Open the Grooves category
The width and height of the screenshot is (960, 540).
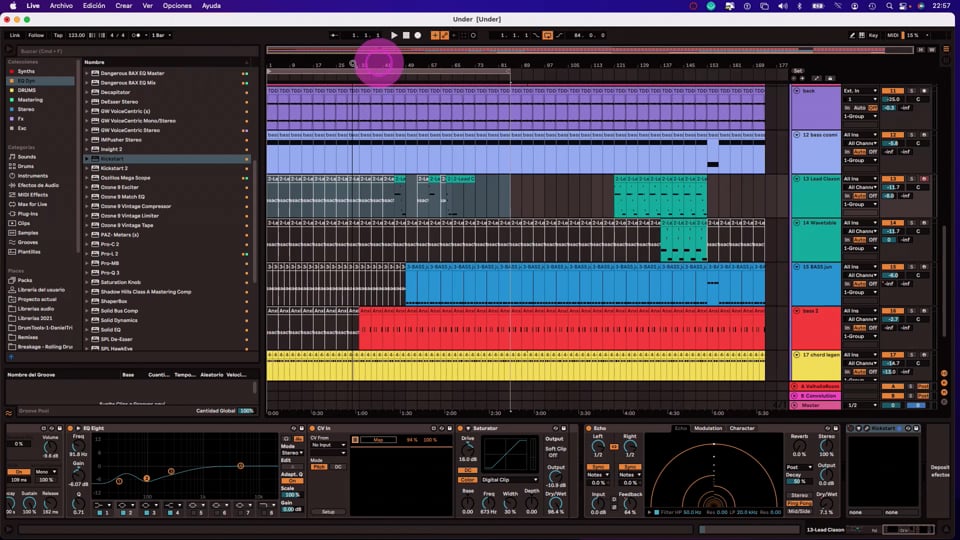coord(28,242)
